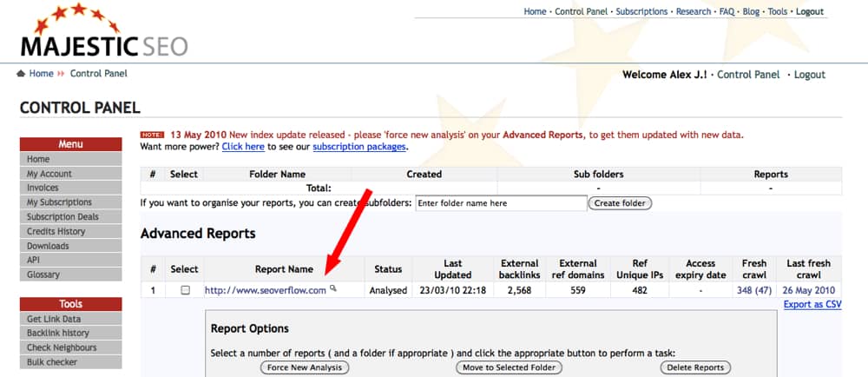The image size is (868, 377).
Task: Click the Move to Selected Folder button
Action: pyautogui.click(x=509, y=367)
